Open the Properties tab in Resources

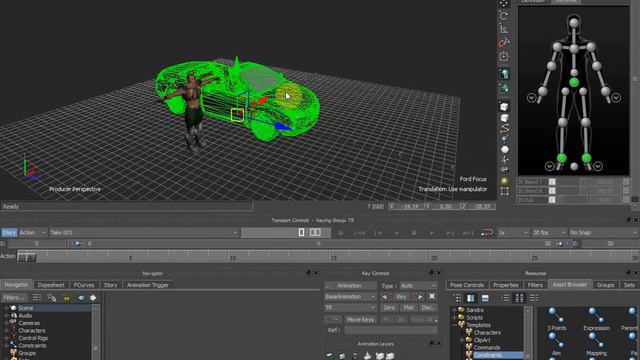505,285
